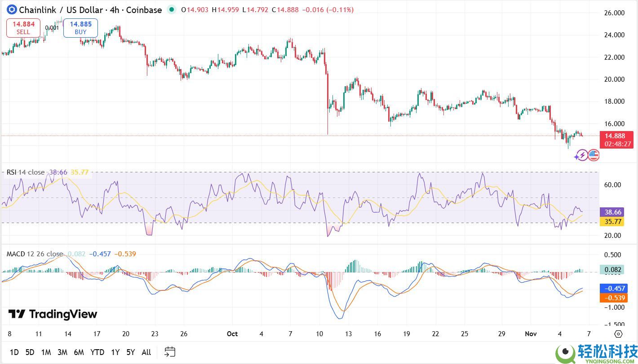
Task: Open the go-to-date calendar icon
Action: 170,352
